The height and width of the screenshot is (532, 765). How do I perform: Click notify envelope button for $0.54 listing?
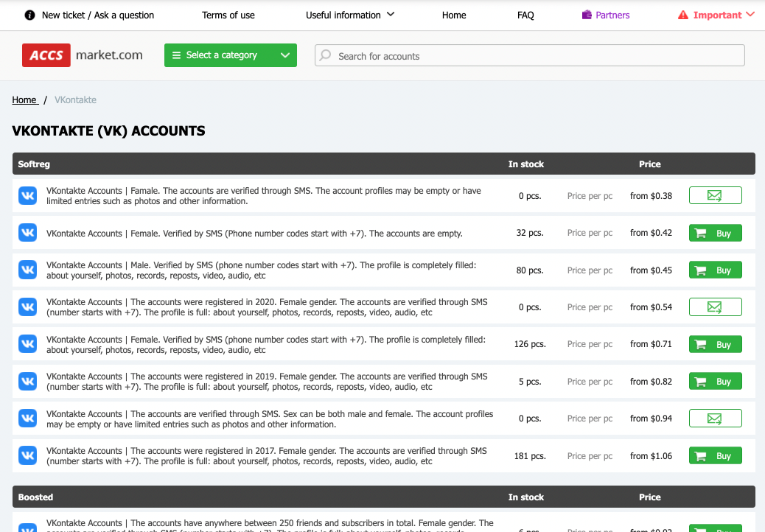click(715, 307)
